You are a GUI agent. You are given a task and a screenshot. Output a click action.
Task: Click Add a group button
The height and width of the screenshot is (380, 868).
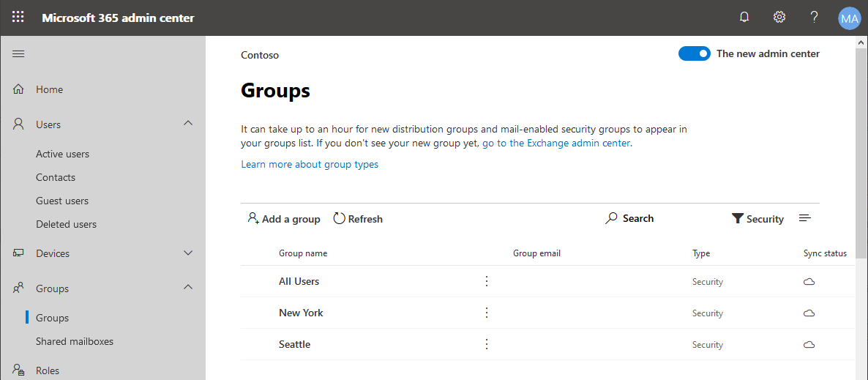[x=284, y=219]
